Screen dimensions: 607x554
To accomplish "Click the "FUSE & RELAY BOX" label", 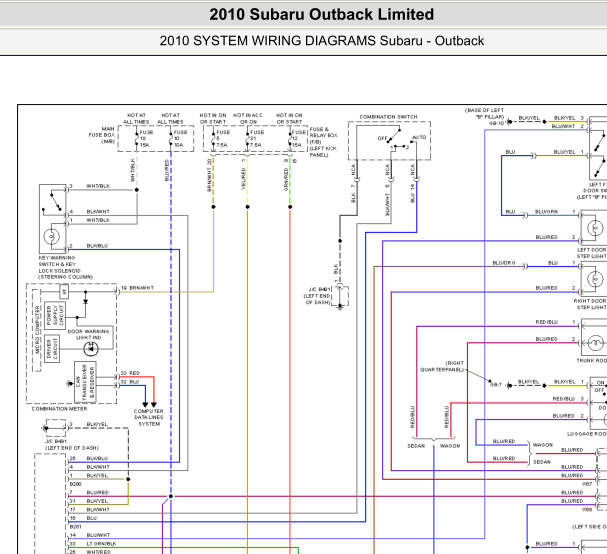I will pos(323,132).
